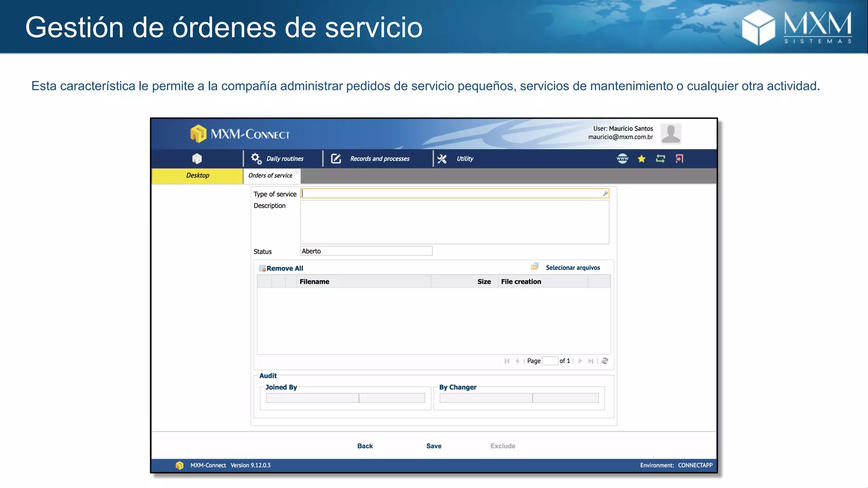The width and height of the screenshot is (868, 488).
Task: Click the second By Changer field
Action: pos(566,398)
